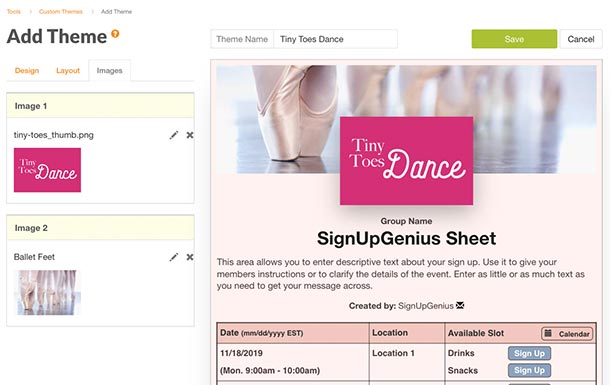Click the SignUpGenius creator name
This screenshot has width=610, height=385.
pyautogui.click(x=426, y=306)
